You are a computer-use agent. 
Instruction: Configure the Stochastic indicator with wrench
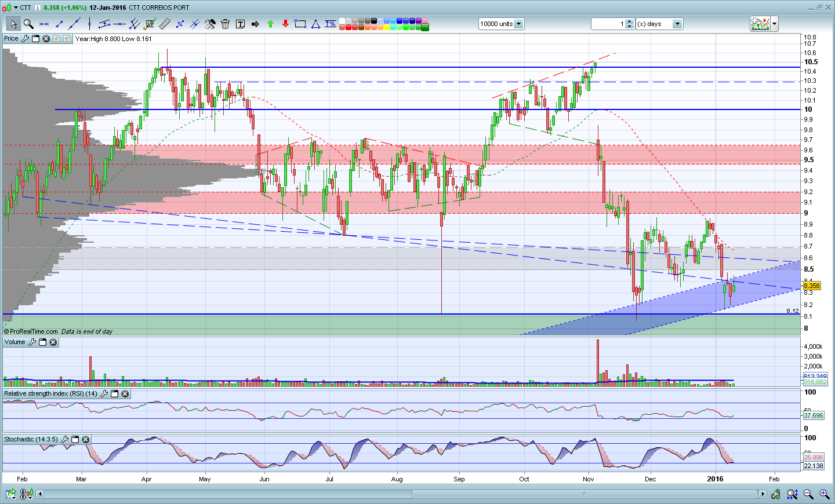(64, 440)
